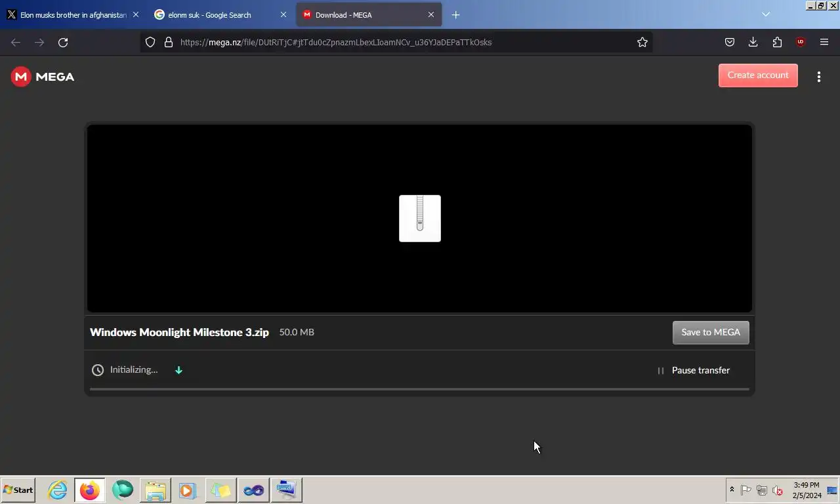Close the X Elon musks brother tab
Viewport: 840px width, 504px height.
(136, 14)
